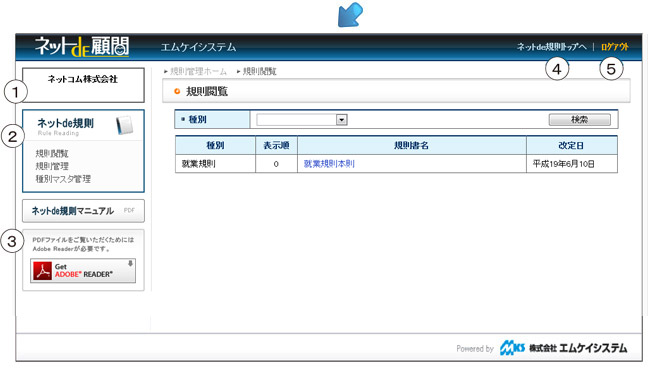The image size is (650, 383).
Task: Open the 就業規則本則 link
Action: tap(329, 164)
